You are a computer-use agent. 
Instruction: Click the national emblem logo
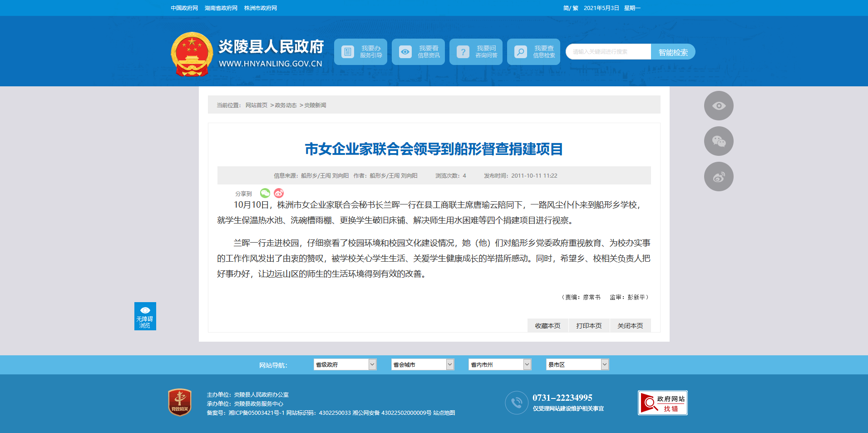(x=192, y=54)
